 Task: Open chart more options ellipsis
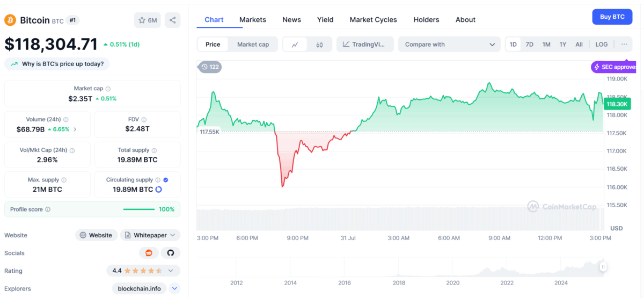point(624,45)
